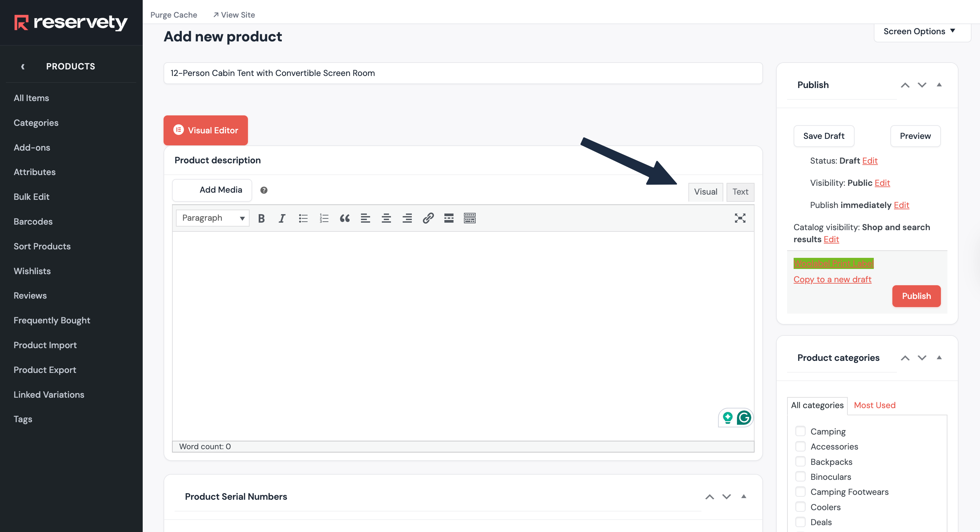This screenshot has height=532, width=980.
Task: Toggle the toolbar kitchen sink icon
Action: click(x=469, y=218)
